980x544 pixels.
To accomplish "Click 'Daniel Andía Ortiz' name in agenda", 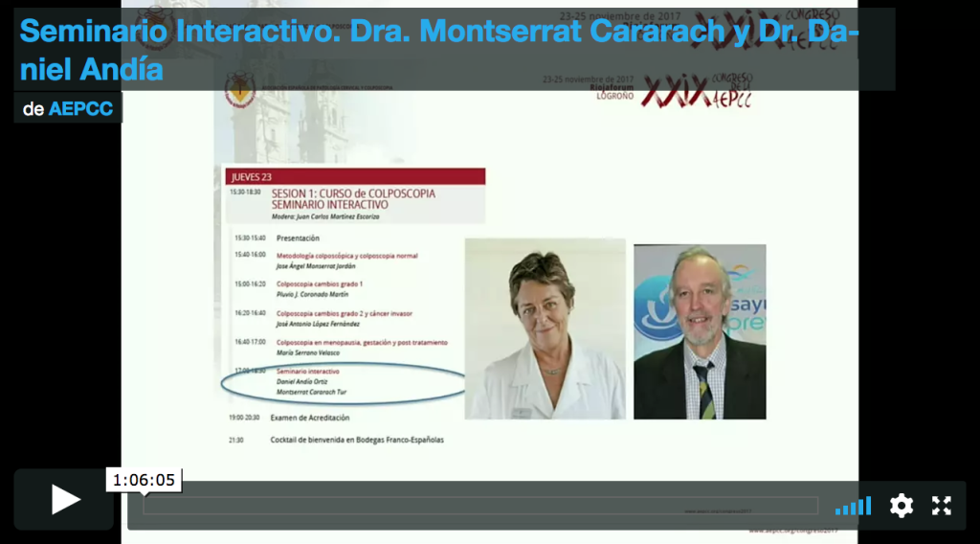I will pyautogui.click(x=301, y=381).
